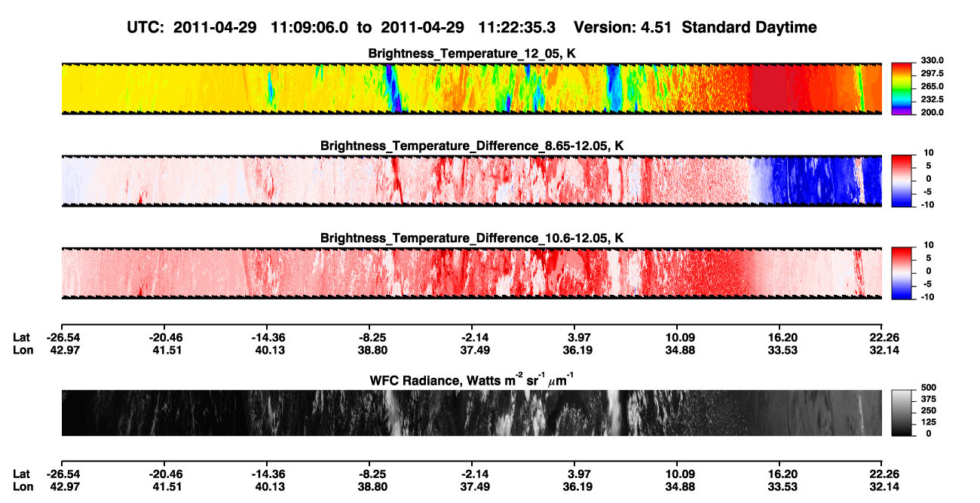Select the Brightness_Temperature_12_05 image strip
The image size is (980, 503).
471,88
